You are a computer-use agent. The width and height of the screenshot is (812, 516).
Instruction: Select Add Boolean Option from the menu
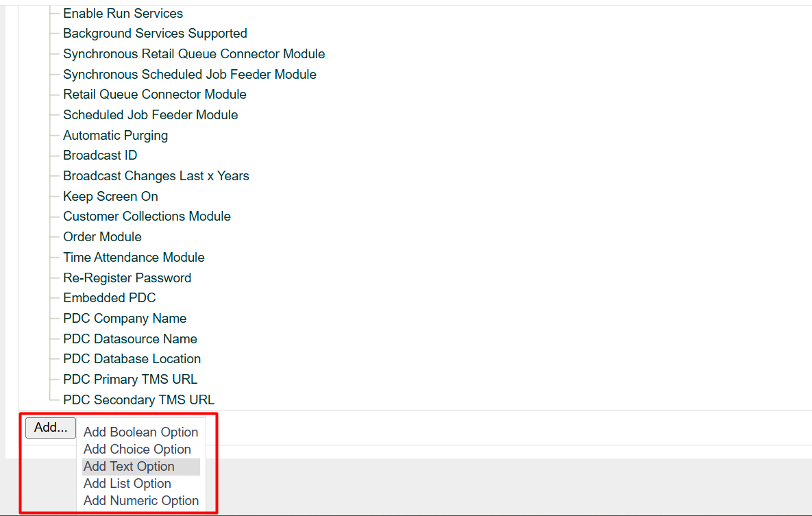[140, 432]
